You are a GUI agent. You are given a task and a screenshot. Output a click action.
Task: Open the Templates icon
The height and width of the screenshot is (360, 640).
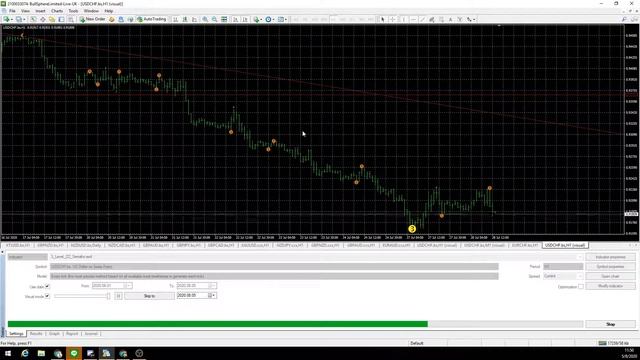[282, 19]
